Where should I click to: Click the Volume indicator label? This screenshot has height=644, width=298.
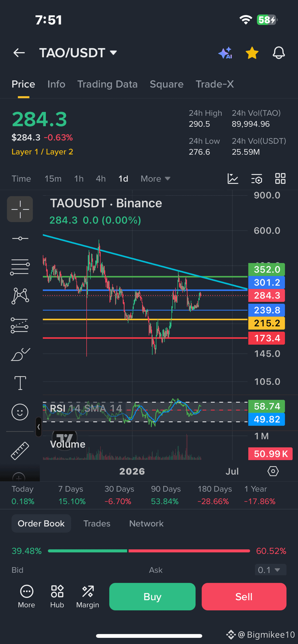[x=68, y=444]
